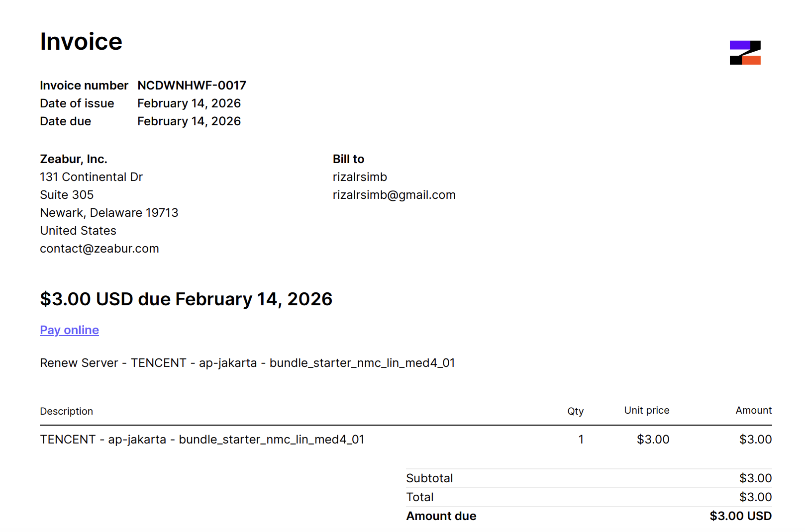Open the Pay online link

69,330
